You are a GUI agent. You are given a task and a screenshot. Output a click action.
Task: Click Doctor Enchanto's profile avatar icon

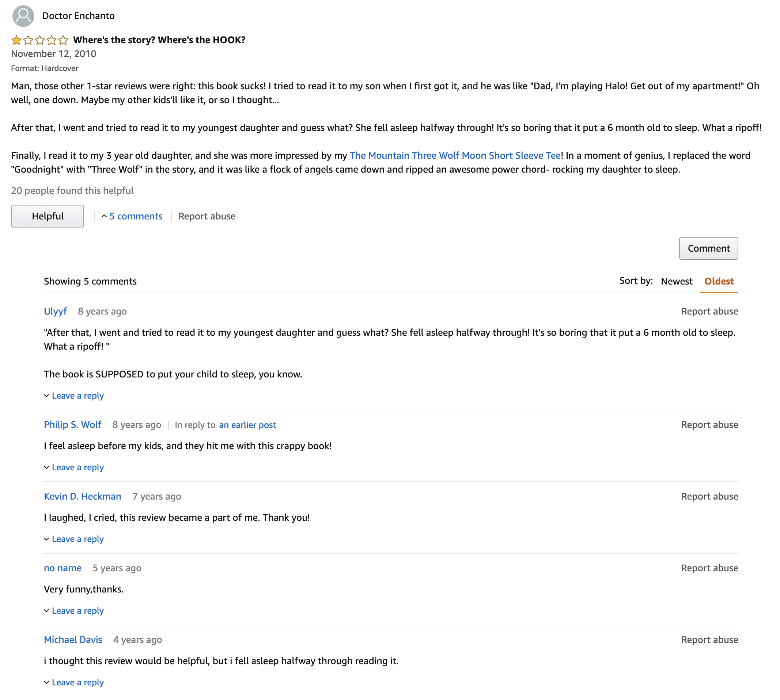tap(23, 16)
